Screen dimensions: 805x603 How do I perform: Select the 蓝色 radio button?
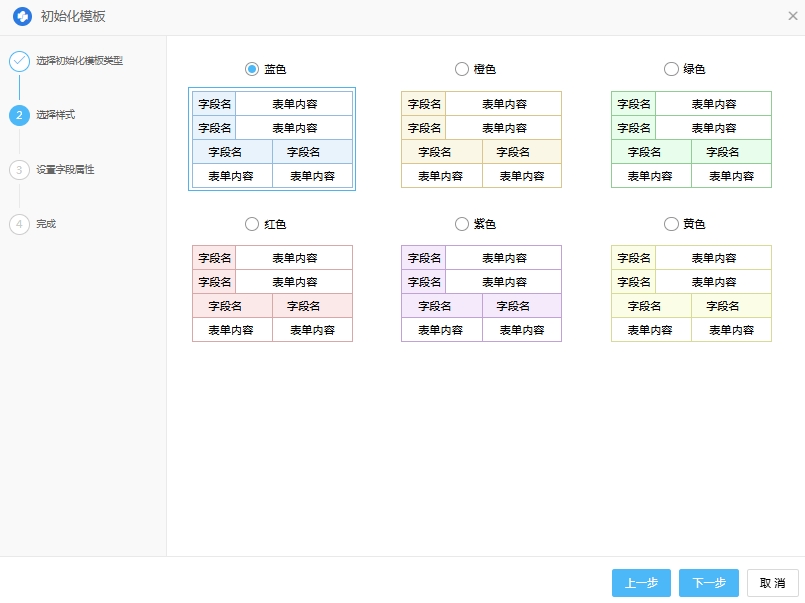[252, 69]
